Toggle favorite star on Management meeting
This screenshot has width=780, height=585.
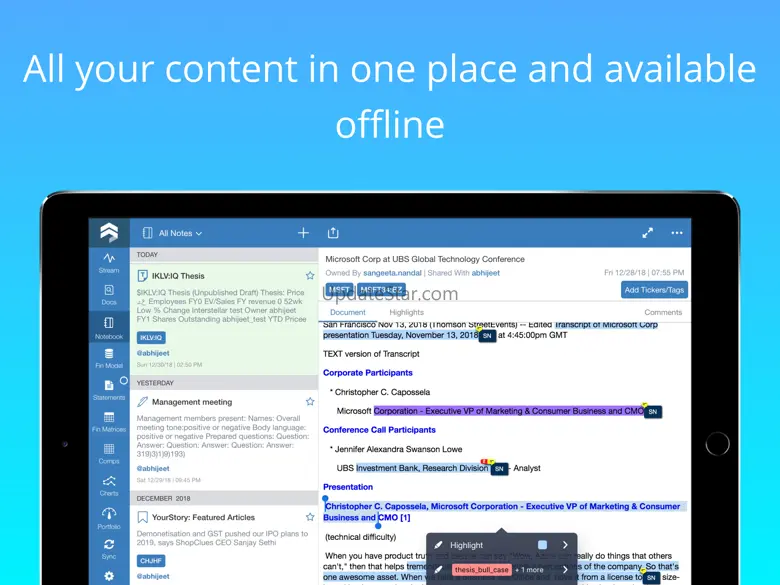[x=310, y=401]
